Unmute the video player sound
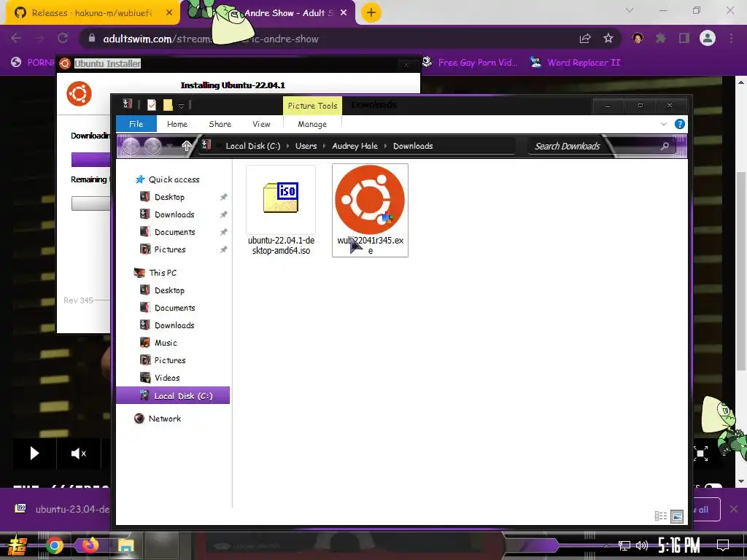The height and width of the screenshot is (560, 747). pos(79,454)
